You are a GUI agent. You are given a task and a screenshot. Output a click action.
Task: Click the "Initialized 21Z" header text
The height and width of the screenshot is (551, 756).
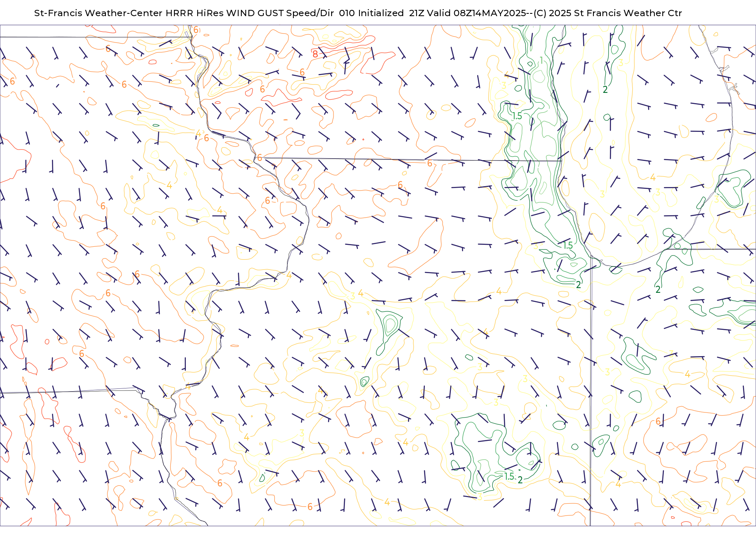(391, 13)
